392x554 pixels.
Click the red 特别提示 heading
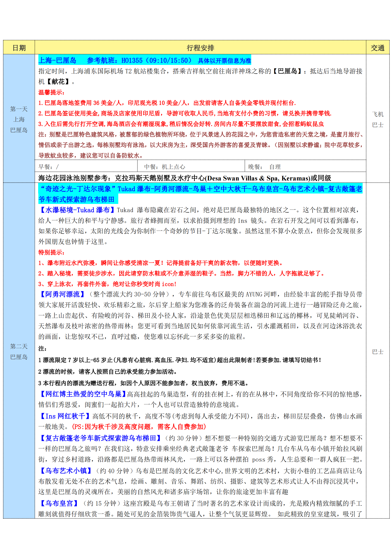pyautogui.click(x=51, y=252)
